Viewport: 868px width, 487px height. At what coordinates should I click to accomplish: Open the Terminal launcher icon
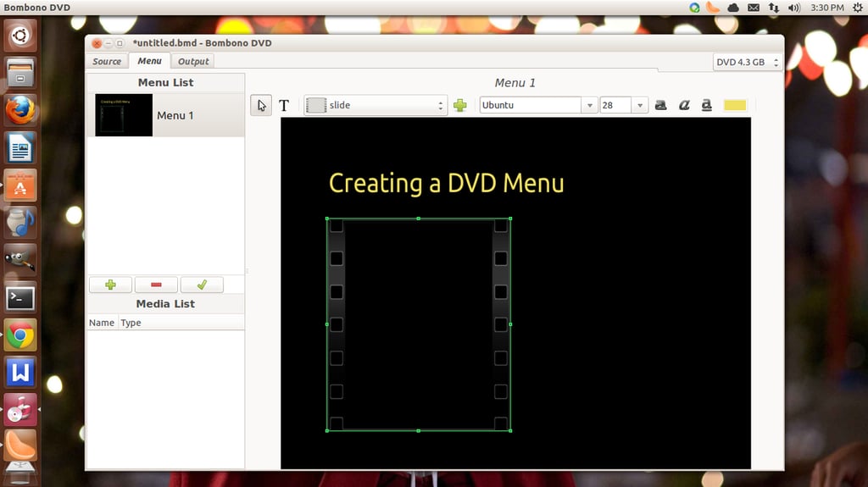pos(20,298)
